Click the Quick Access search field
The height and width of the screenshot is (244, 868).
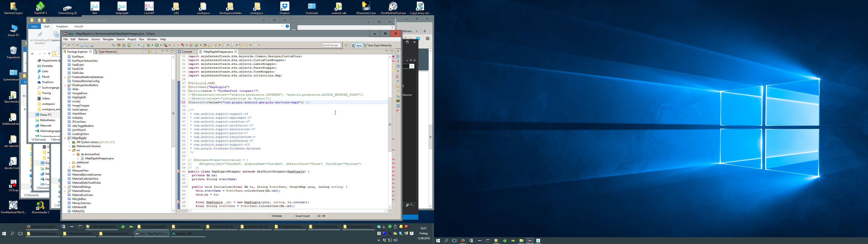pyautogui.click(x=331, y=45)
